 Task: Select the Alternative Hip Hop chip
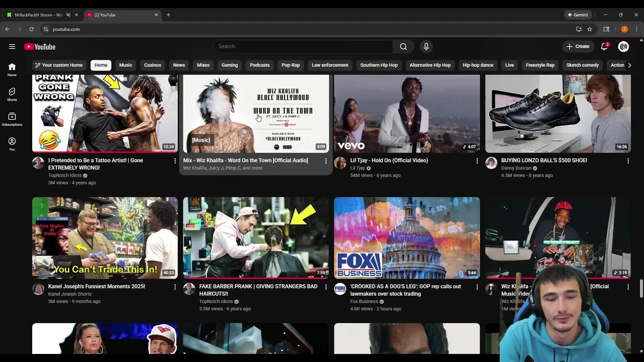coord(430,65)
